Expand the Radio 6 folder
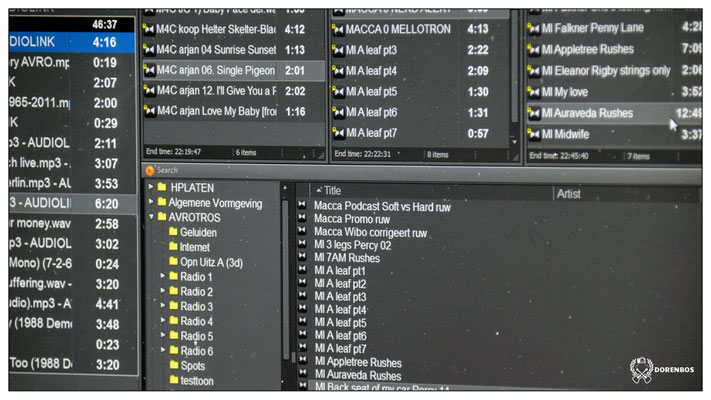This screenshot has height=400, width=711. coord(162,350)
